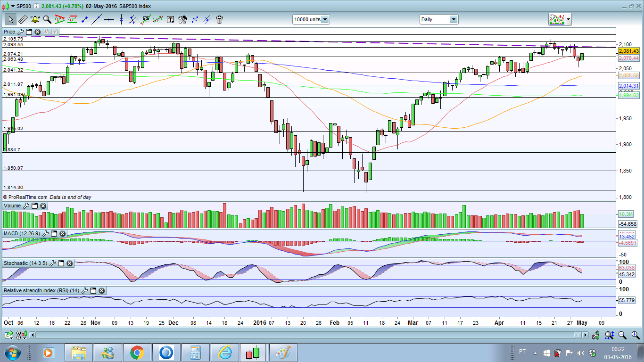Image resolution: width=644 pixels, height=362 pixels.
Task: Select the vertical line drawing tool
Action: tap(121, 19)
